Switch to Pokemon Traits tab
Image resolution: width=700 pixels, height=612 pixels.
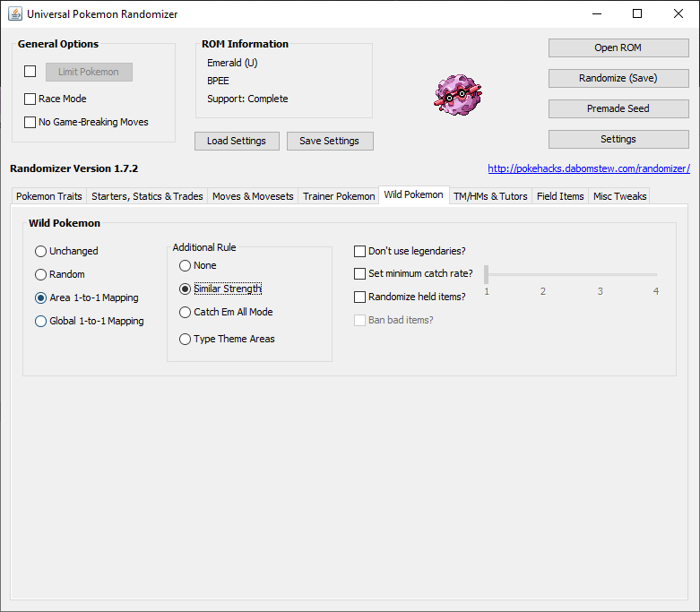pyautogui.click(x=49, y=196)
